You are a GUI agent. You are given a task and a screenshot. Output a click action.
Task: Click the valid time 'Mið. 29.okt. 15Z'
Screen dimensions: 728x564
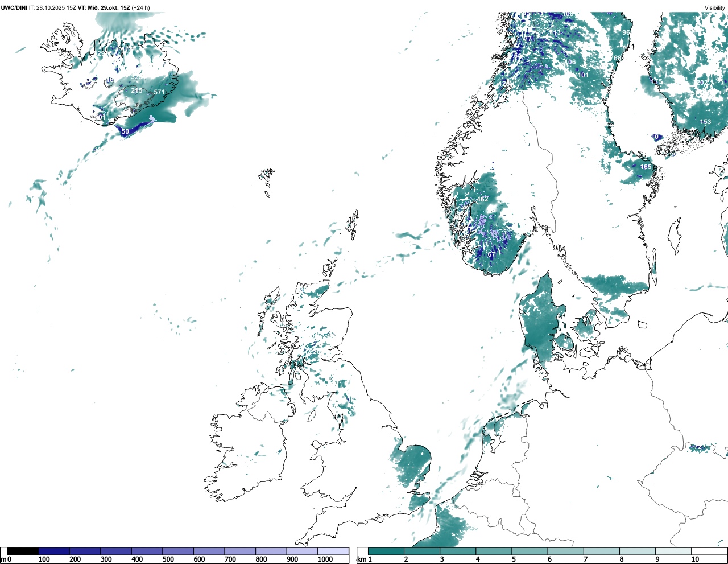point(108,7)
